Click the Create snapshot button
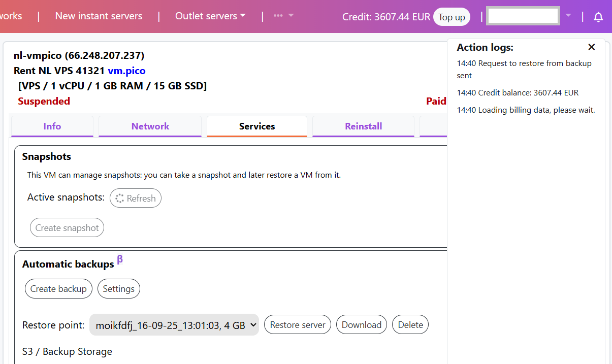Viewport: 612px width, 364px height. click(67, 228)
